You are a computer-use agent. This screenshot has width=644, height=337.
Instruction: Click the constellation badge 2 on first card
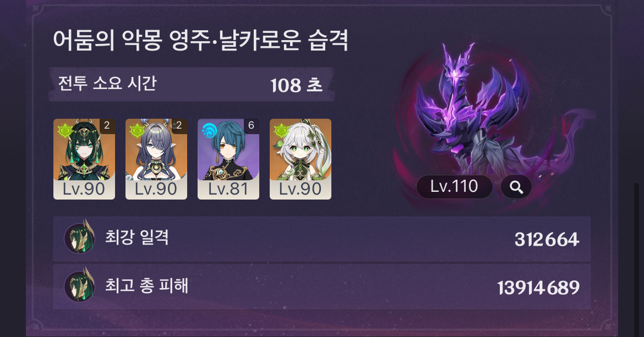[107, 126]
